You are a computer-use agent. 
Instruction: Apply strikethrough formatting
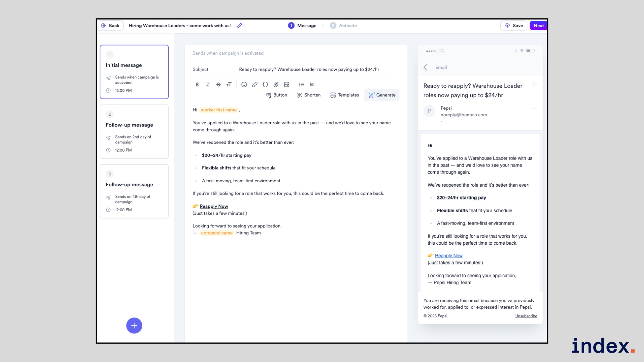218,84
